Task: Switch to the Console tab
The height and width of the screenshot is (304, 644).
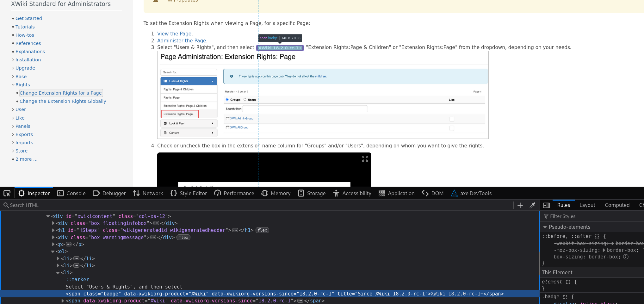Action: [71, 193]
